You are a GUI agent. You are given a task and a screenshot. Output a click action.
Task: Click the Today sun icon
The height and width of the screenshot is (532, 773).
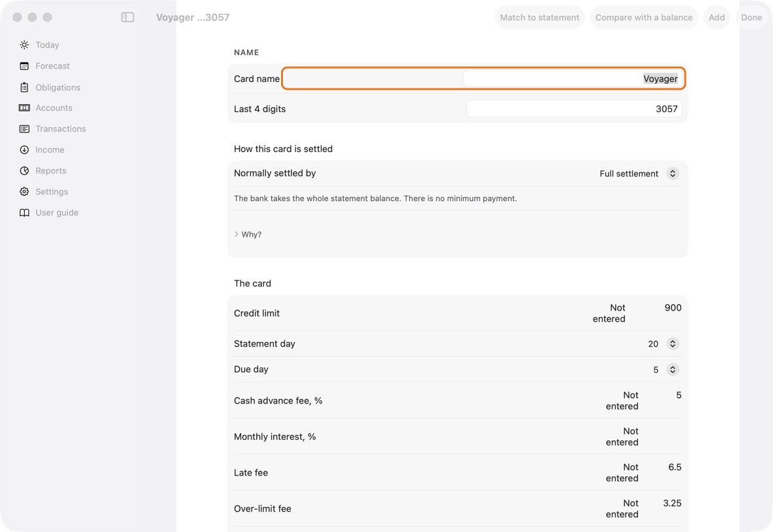pyautogui.click(x=24, y=45)
